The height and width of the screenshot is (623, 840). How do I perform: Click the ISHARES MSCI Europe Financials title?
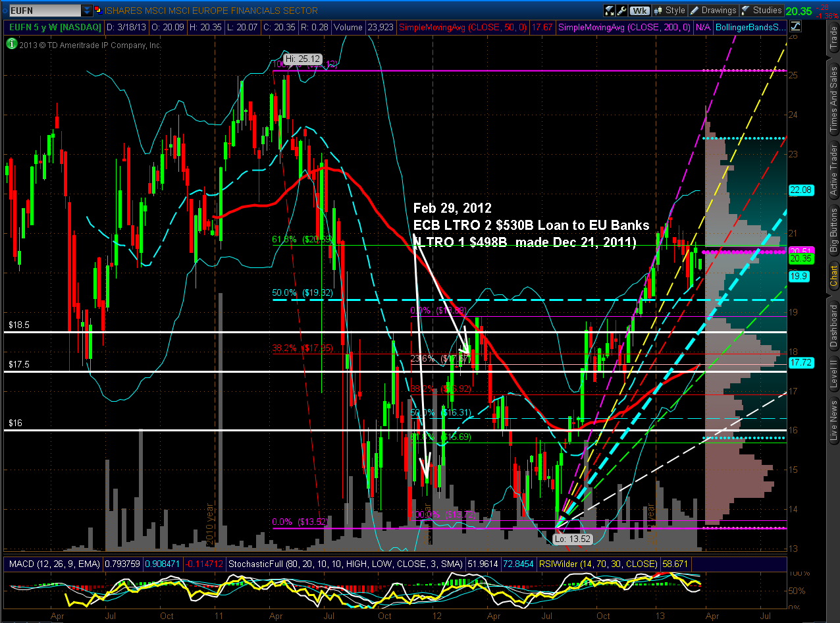211,11
